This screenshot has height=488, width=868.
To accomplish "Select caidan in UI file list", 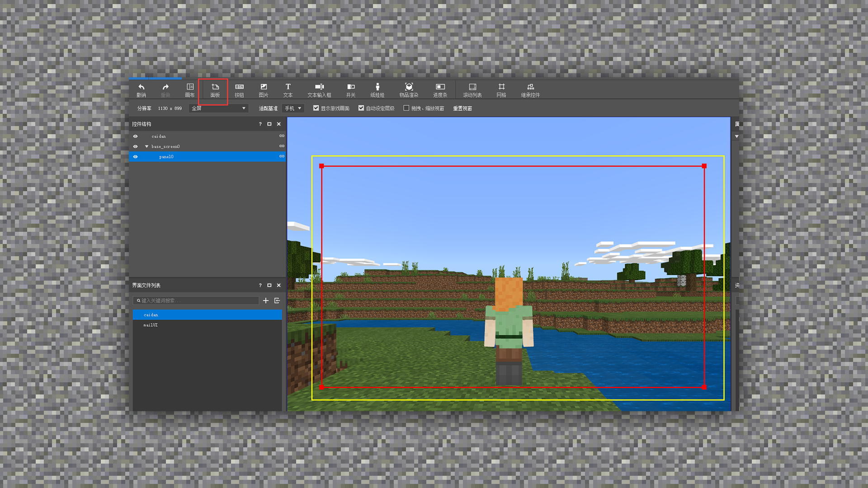I will [x=208, y=315].
